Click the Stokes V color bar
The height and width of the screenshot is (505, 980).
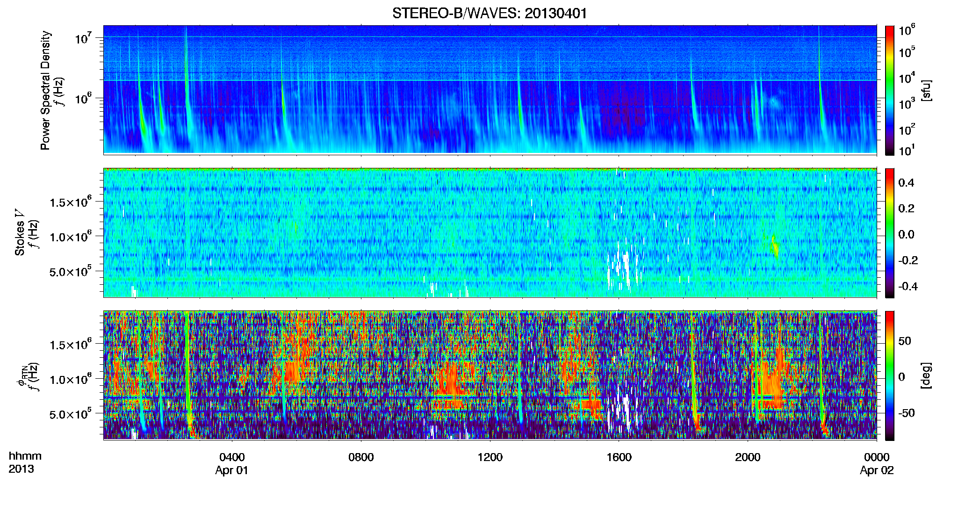(890, 233)
